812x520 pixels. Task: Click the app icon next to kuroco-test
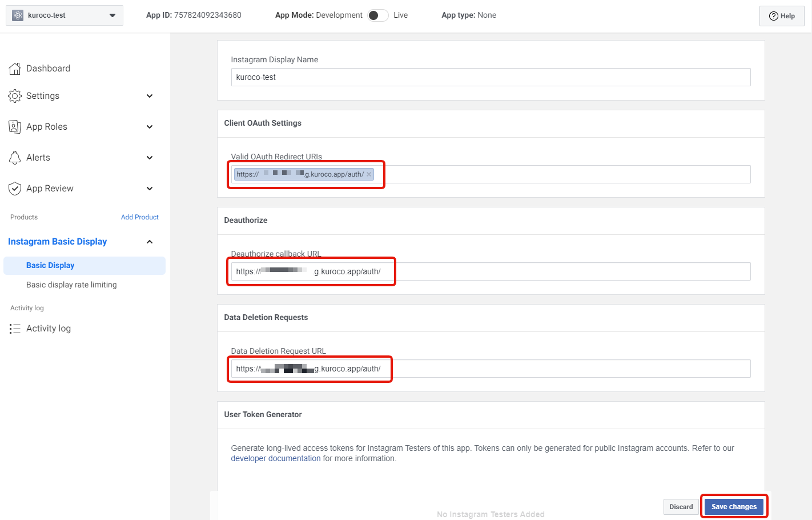point(17,15)
